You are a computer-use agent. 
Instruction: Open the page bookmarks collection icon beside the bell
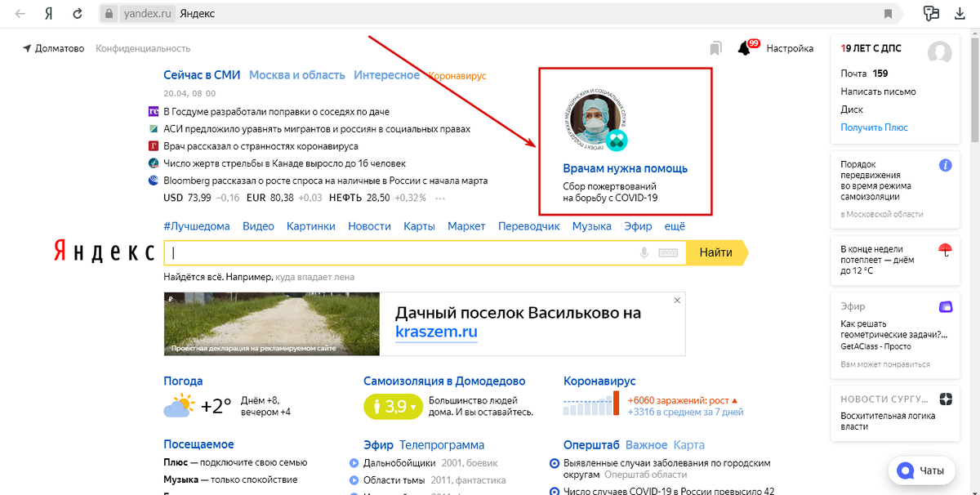[x=715, y=49]
